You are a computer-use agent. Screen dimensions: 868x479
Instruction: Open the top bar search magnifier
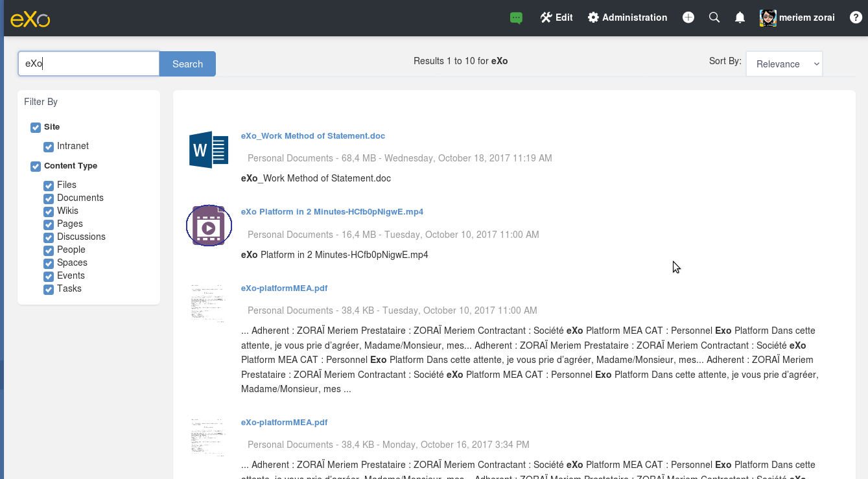pyautogui.click(x=714, y=18)
